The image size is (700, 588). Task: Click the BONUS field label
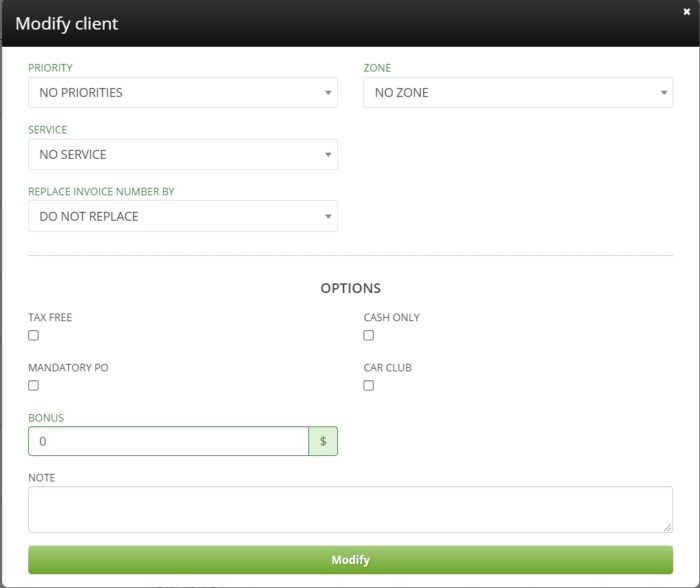click(x=46, y=418)
